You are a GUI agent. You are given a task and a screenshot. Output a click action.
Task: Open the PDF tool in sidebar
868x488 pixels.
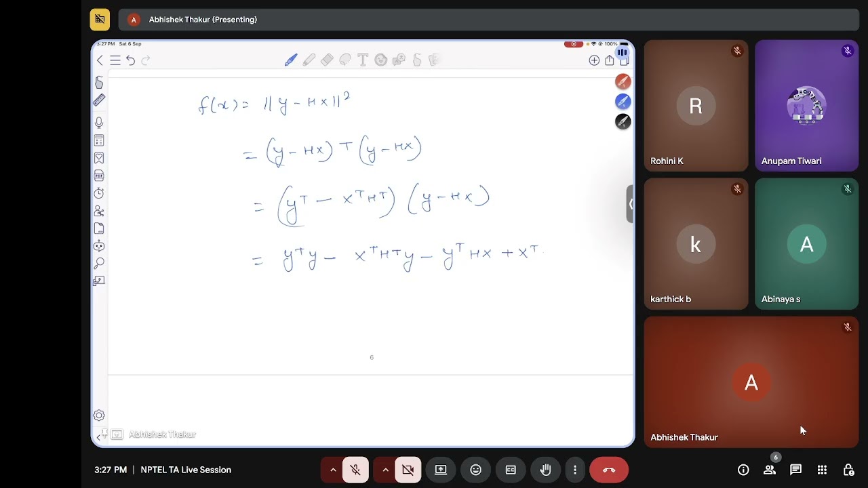[99, 176]
